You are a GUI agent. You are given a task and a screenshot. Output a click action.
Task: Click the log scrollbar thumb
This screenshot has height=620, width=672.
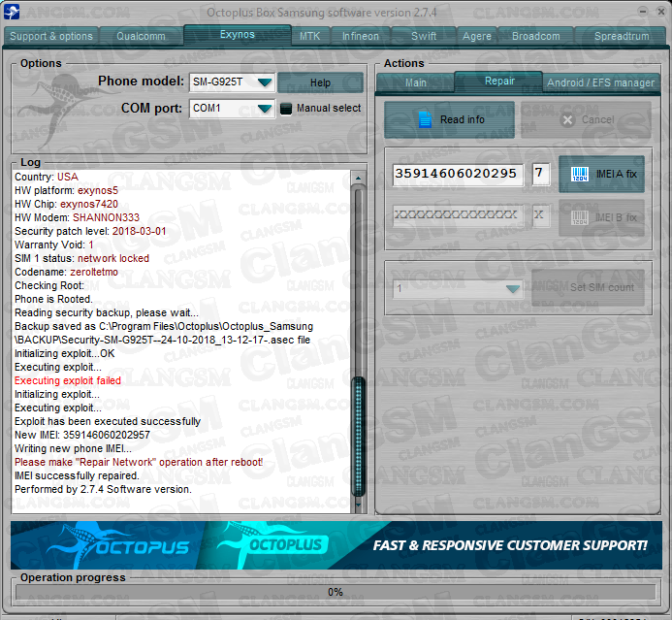point(358,436)
